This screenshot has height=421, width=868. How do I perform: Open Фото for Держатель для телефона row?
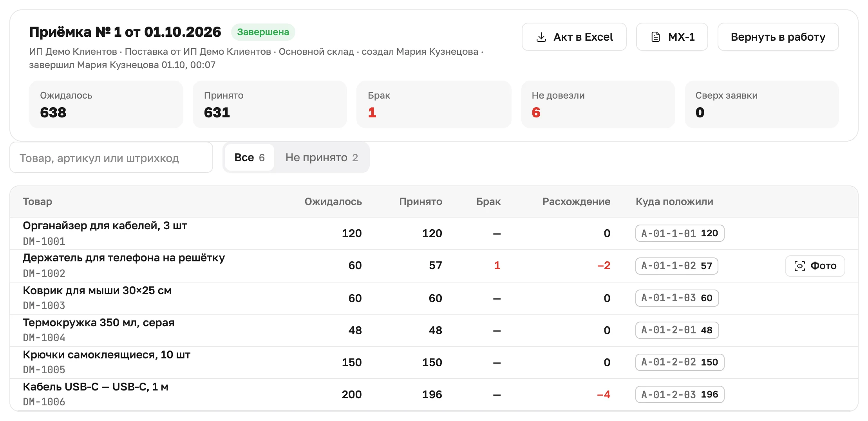point(815,266)
